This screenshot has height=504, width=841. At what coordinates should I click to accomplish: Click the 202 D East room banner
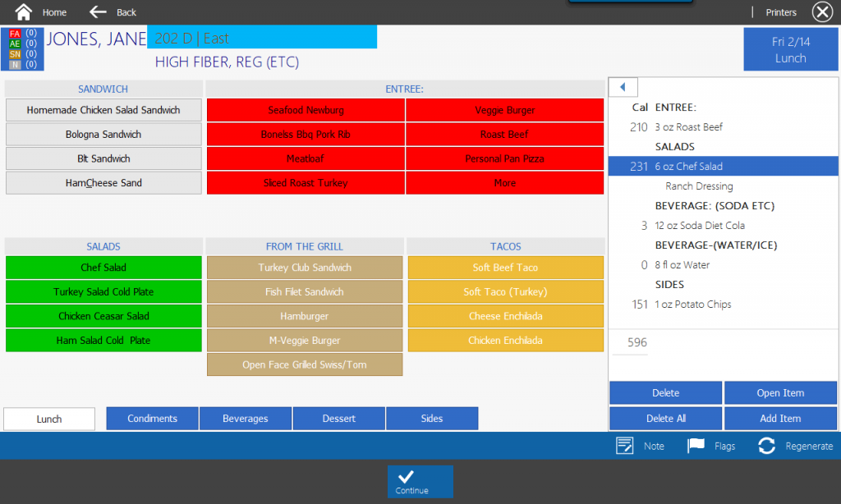click(x=261, y=36)
